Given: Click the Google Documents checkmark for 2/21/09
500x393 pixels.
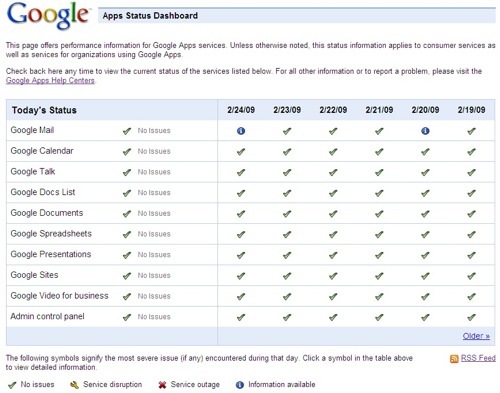Looking at the screenshot, I should [379, 214].
